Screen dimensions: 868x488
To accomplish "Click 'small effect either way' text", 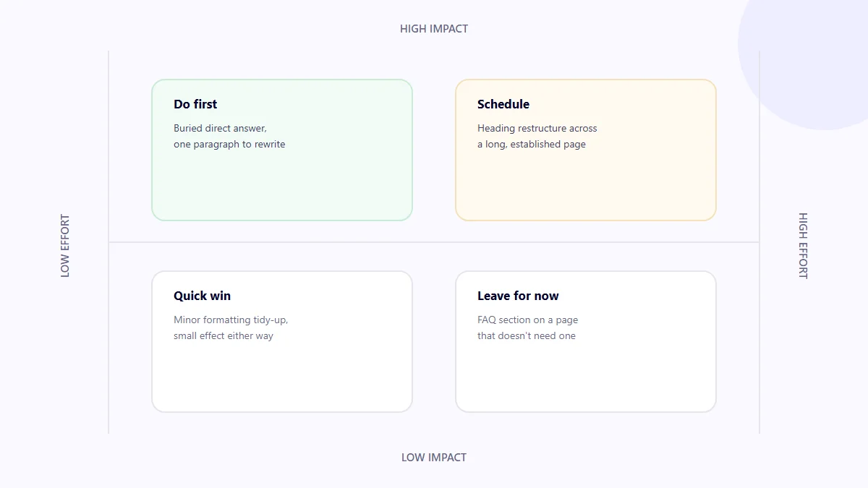I will click(224, 335).
